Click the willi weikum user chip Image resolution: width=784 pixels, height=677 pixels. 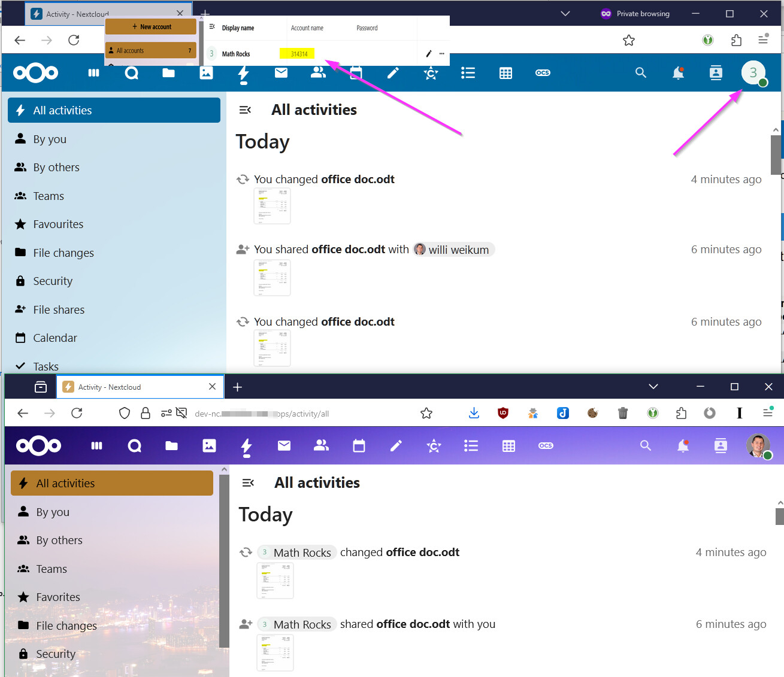point(453,250)
